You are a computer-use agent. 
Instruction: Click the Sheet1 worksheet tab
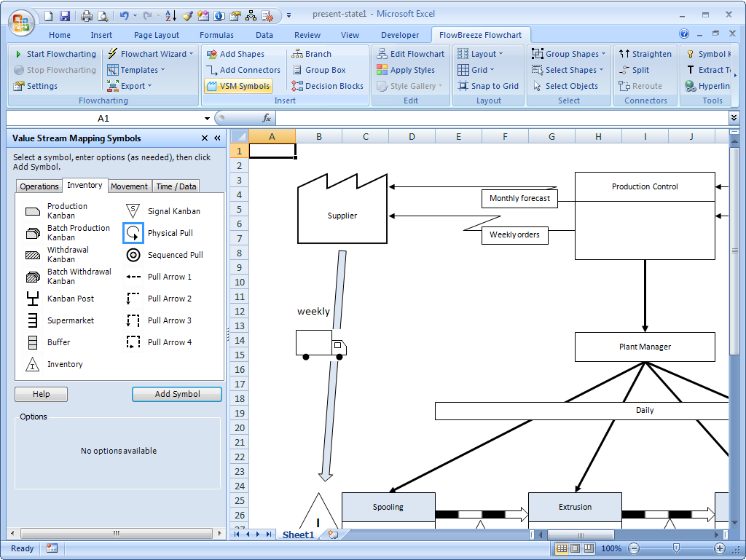[298, 535]
